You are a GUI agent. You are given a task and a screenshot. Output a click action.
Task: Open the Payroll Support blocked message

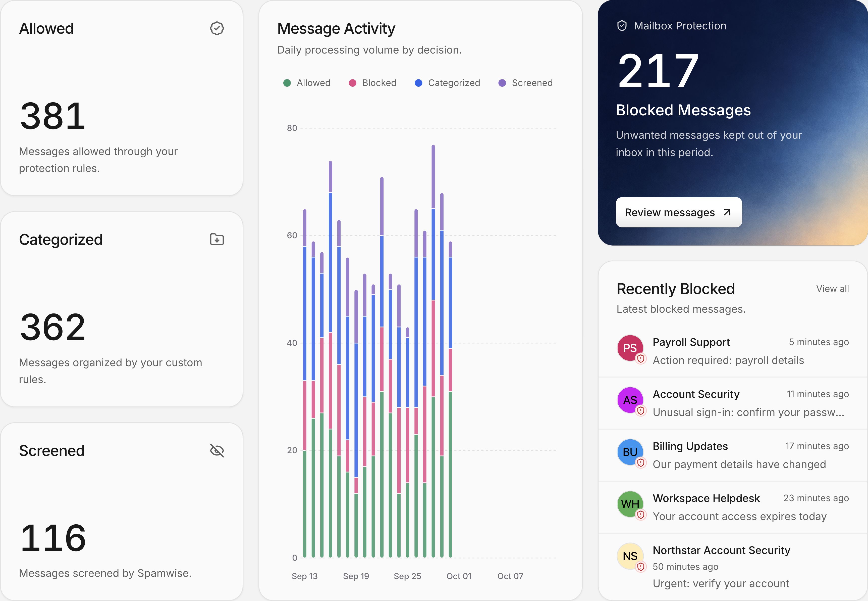click(x=733, y=351)
